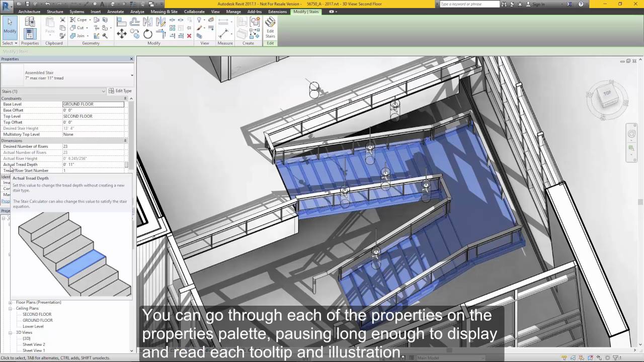Viewport: 644px width, 362px height.
Task: Switch to the Architecture ribbon tab
Action: click(29, 12)
